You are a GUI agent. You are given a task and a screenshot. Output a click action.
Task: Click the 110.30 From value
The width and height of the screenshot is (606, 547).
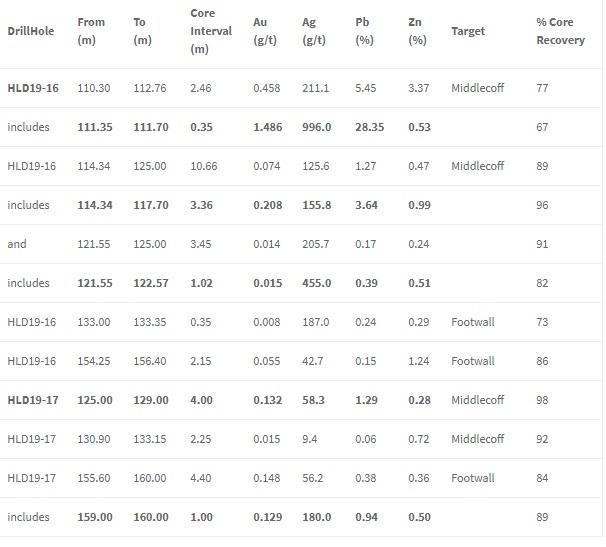coord(94,88)
